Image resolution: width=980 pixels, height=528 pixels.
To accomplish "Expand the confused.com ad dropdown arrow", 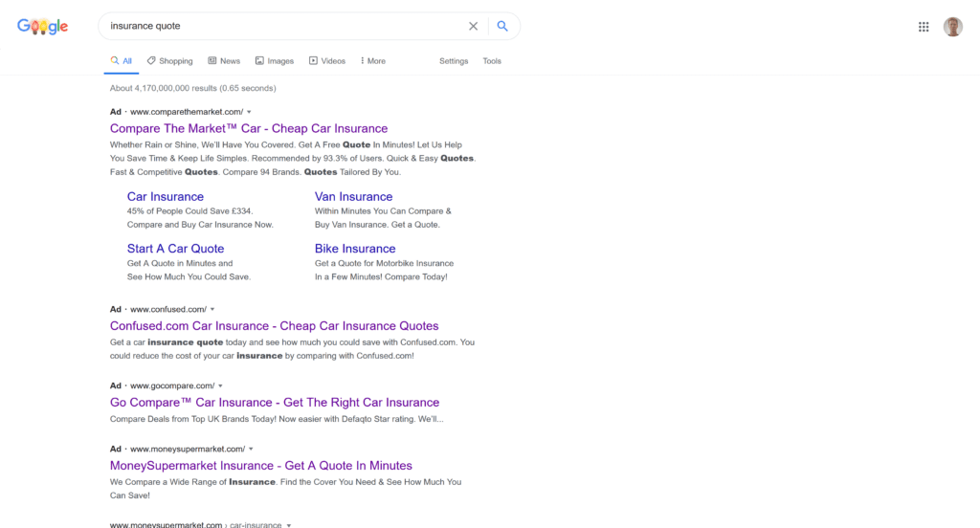I will pyautogui.click(x=212, y=309).
